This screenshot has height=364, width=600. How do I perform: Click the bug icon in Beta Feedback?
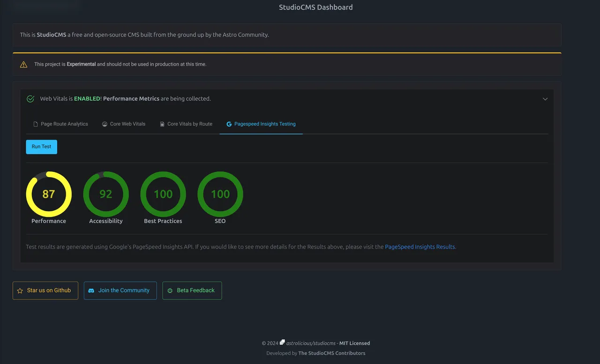coord(170,291)
